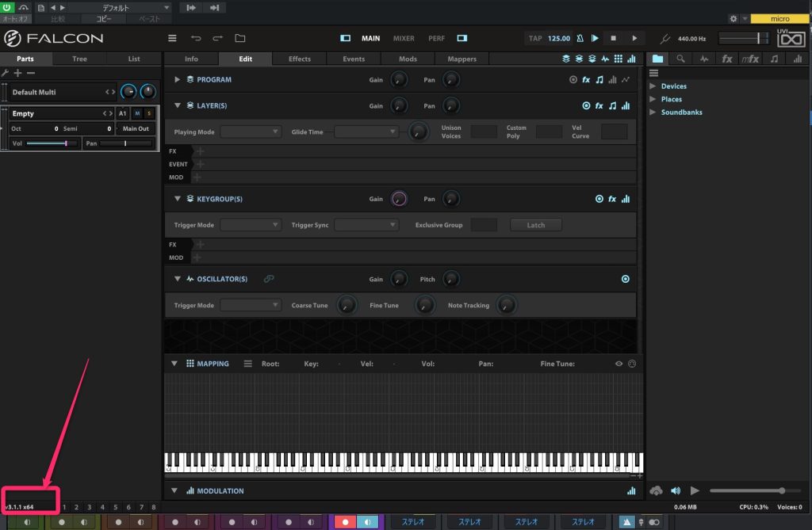Click the undo arrow in Falcon header
Screen dimensions: 812x530
click(196, 38)
